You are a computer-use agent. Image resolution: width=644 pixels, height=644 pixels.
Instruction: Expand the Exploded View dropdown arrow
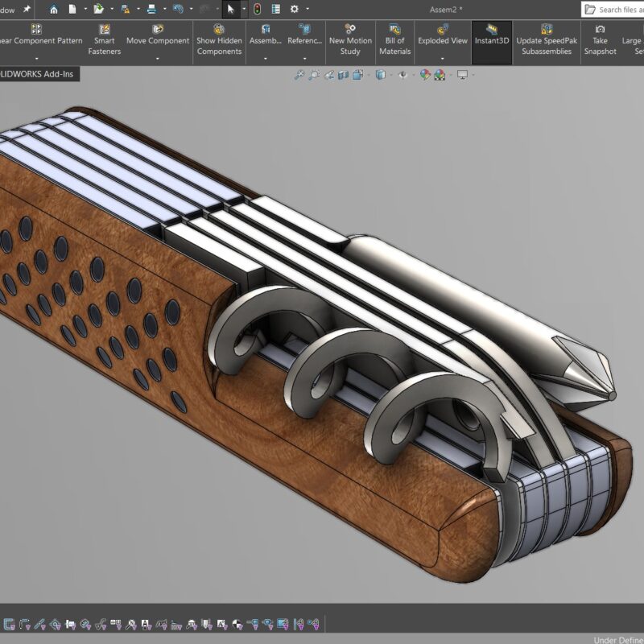(x=442, y=58)
